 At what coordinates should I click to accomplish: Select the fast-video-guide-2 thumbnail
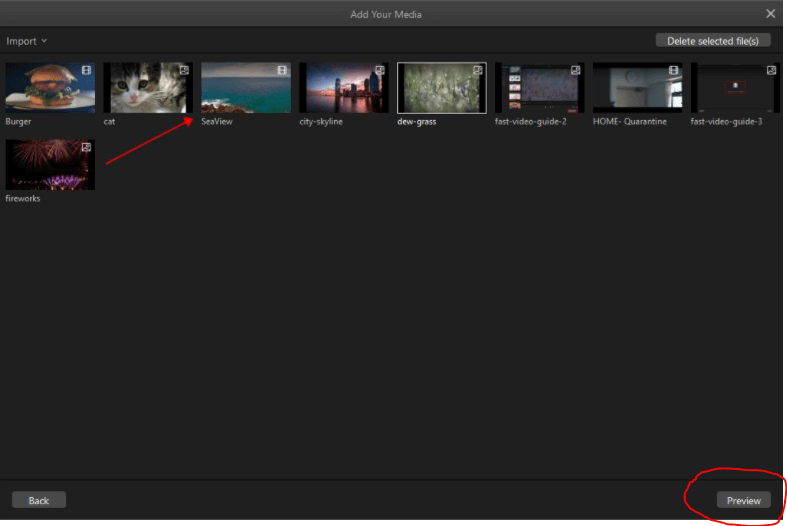[x=540, y=87]
